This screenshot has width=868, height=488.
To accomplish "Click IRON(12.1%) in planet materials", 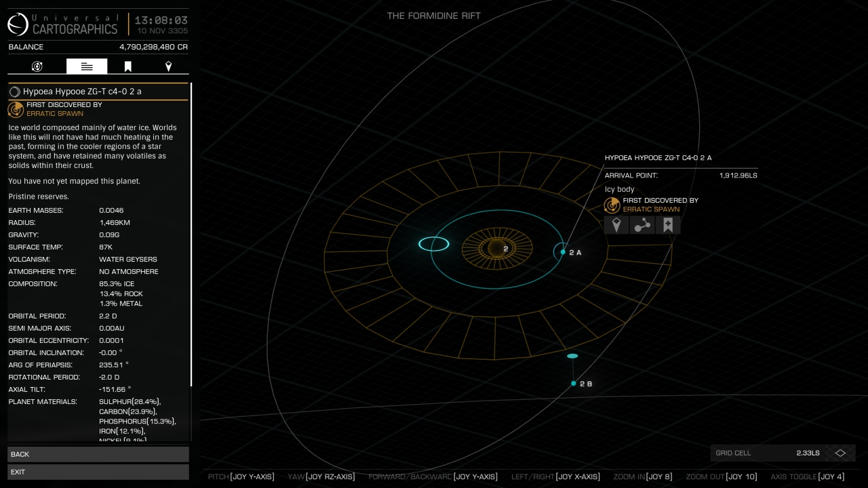I will (122, 431).
